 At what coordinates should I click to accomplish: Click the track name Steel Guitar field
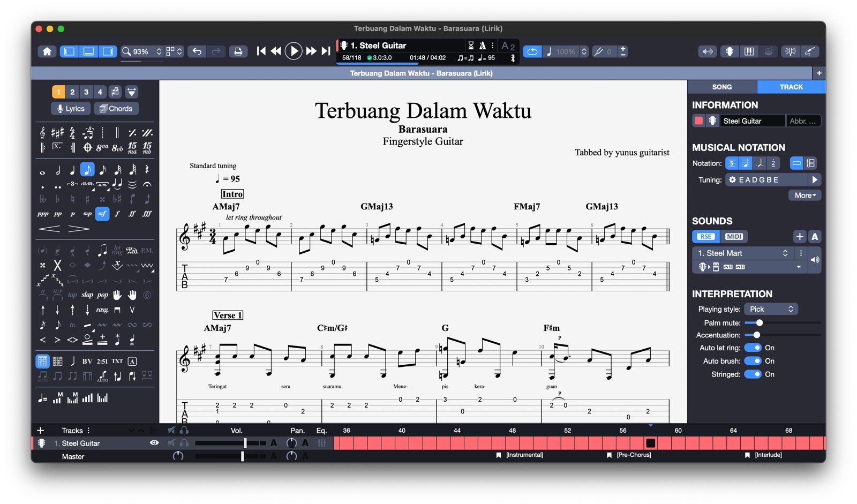752,121
